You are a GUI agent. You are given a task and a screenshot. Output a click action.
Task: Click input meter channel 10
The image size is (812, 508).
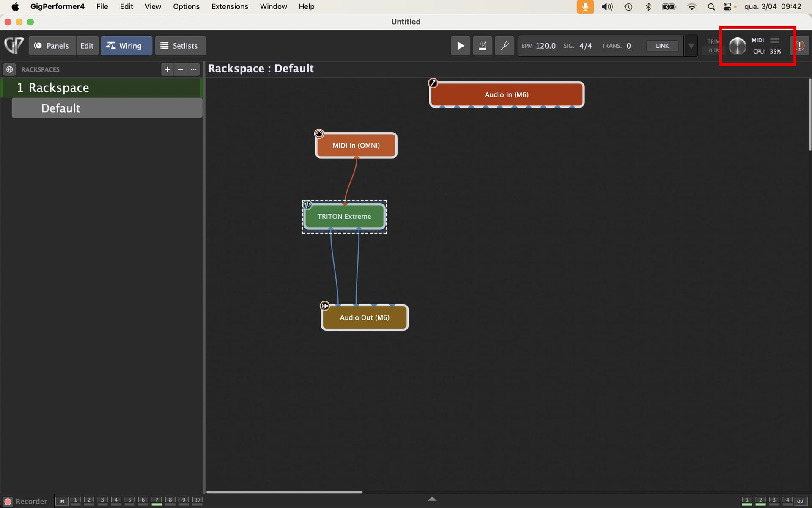tap(197, 501)
